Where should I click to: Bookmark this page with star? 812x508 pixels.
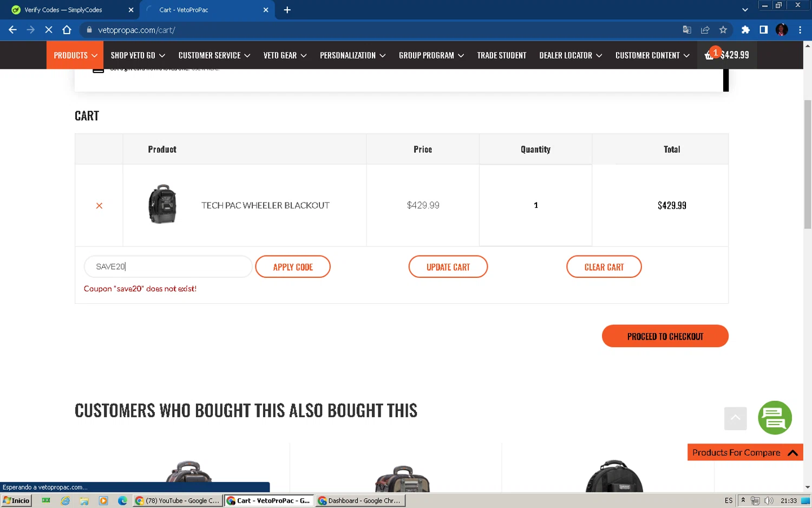[723, 30]
